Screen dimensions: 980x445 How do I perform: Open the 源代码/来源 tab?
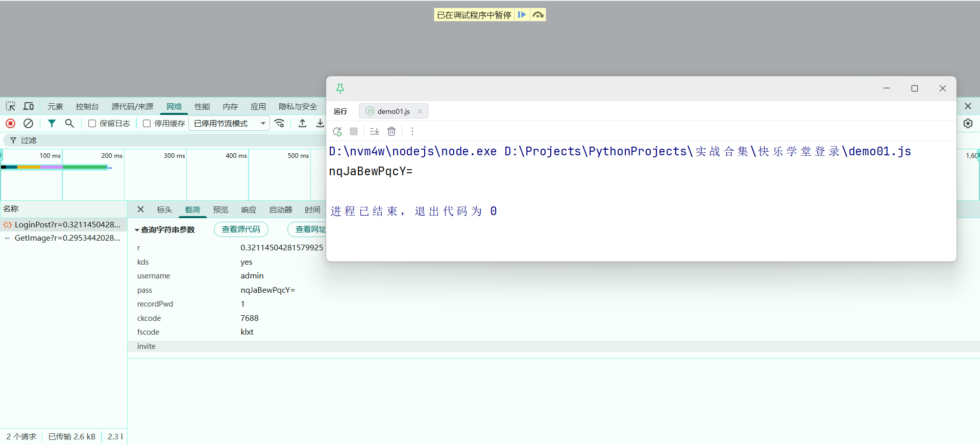pyautogui.click(x=132, y=106)
